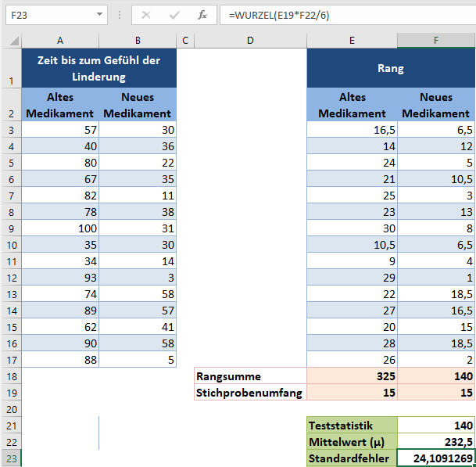Select cell B12 with value 3
Screen dimensions: 476x467
click(x=138, y=278)
